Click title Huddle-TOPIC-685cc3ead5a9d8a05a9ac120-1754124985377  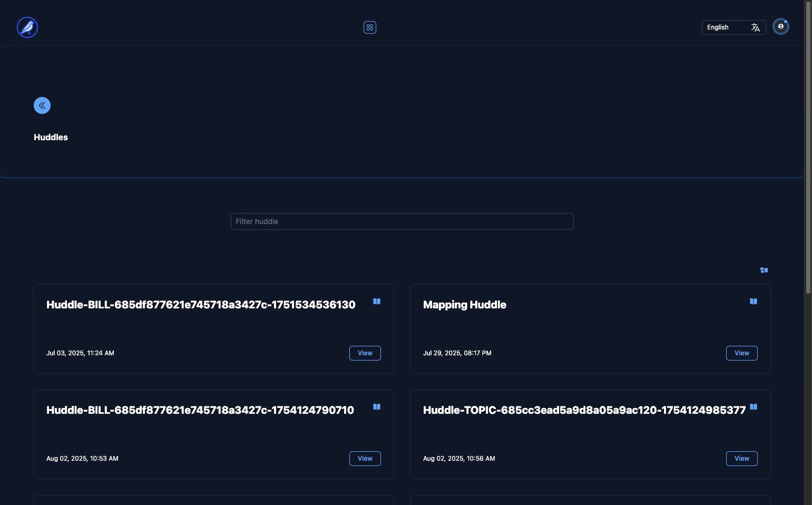584,410
